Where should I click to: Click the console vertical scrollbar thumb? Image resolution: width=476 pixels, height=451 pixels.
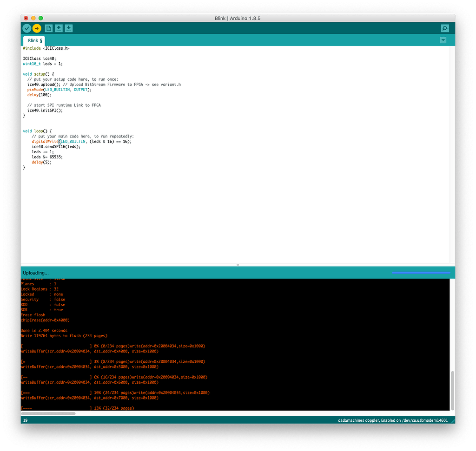pos(452,390)
